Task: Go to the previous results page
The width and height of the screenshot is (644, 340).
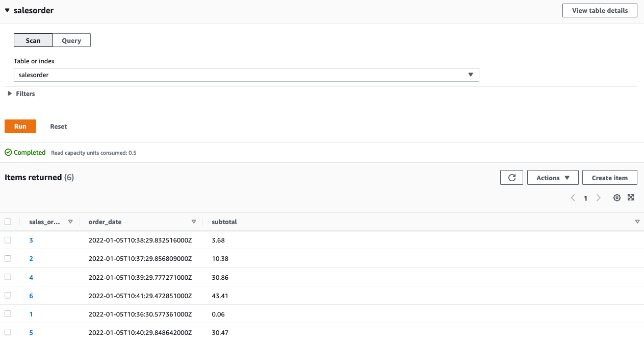Action: [573, 198]
